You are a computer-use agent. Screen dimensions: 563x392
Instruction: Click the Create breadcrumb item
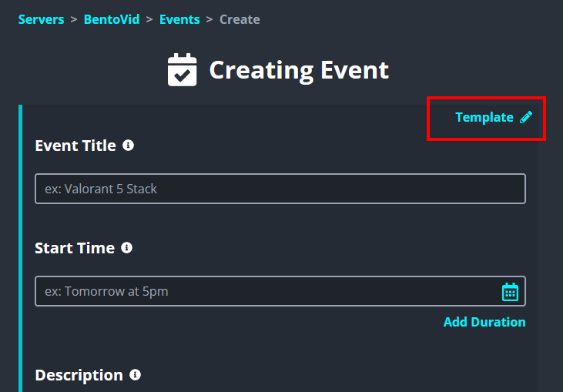tap(240, 19)
